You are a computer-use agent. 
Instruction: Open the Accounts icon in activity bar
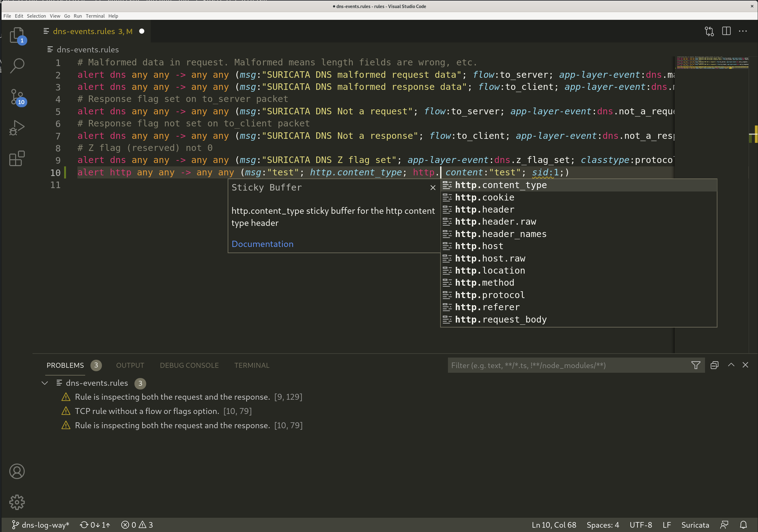(x=17, y=471)
